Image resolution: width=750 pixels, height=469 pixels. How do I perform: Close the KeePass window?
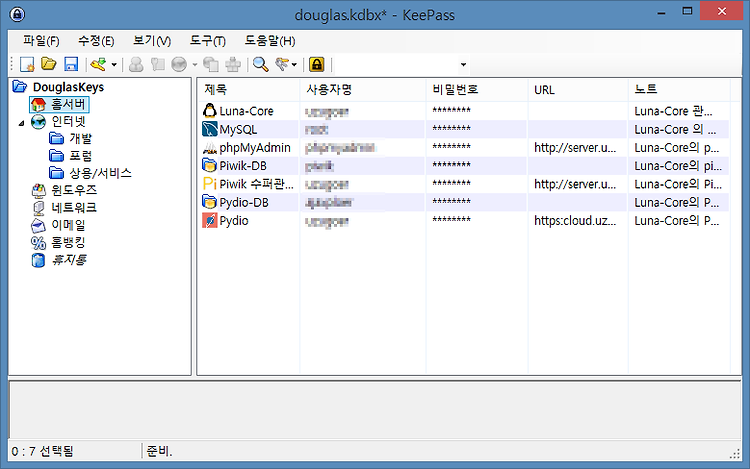[721, 11]
